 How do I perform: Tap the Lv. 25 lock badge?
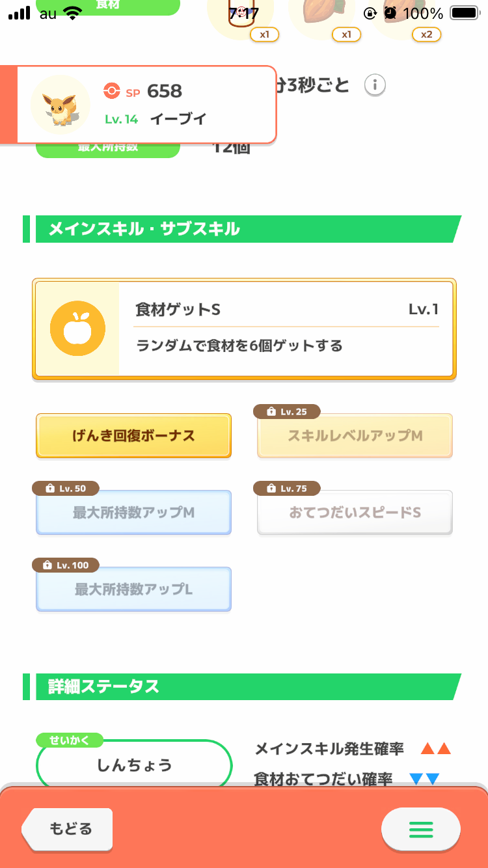click(286, 412)
